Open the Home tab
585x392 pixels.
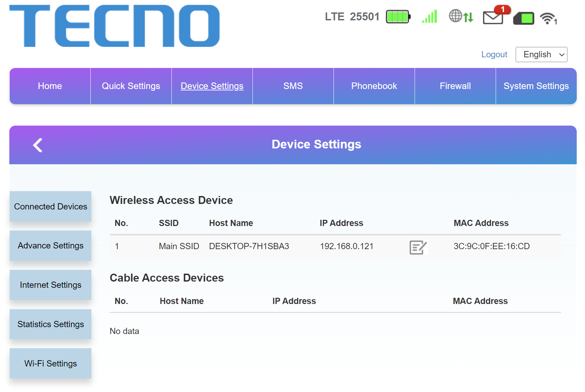pyautogui.click(x=50, y=86)
